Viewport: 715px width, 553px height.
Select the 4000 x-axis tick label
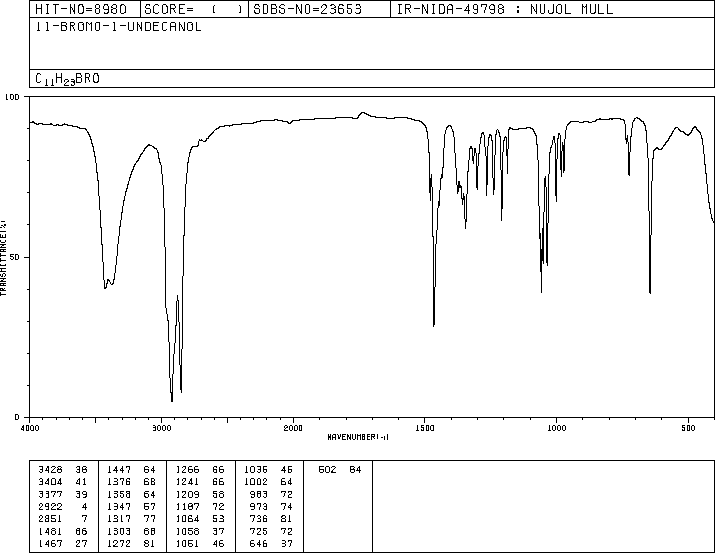pos(30,428)
